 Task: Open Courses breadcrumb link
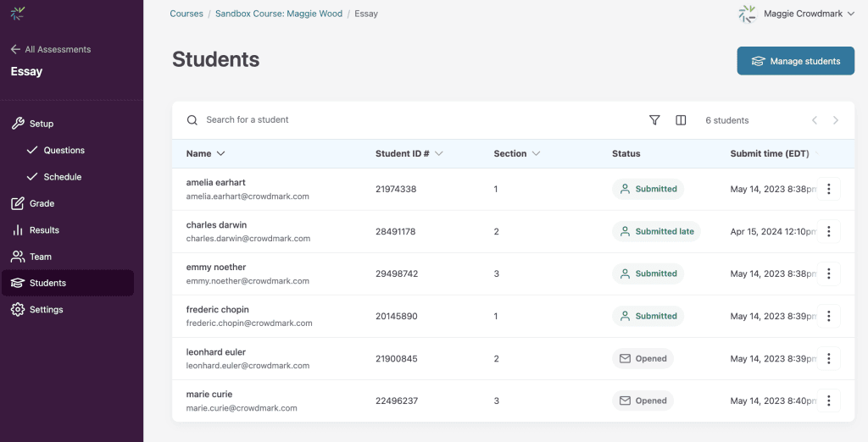point(186,14)
